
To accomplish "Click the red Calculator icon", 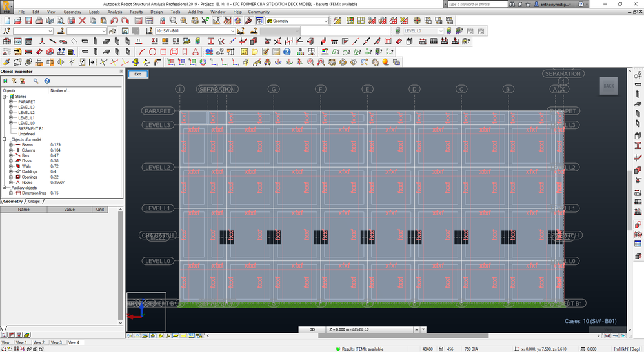I will pyautogui.click(x=139, y=21).
